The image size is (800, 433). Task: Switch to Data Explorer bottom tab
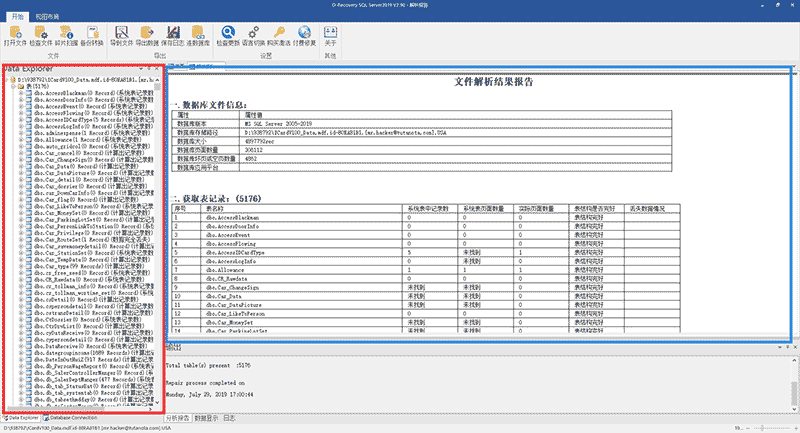click(20, 418)
